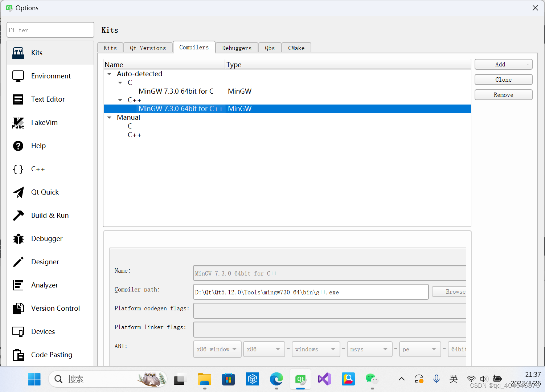Collapse the Auto-detected compilers group
Screen dimensions: 545x392
[x=109, y=74]
